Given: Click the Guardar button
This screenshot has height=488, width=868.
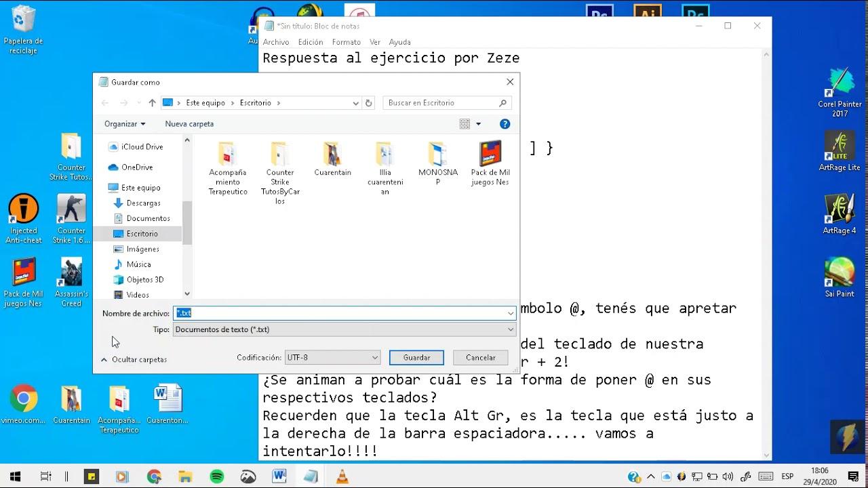Looking at the screenshot, I should point(416,357).
